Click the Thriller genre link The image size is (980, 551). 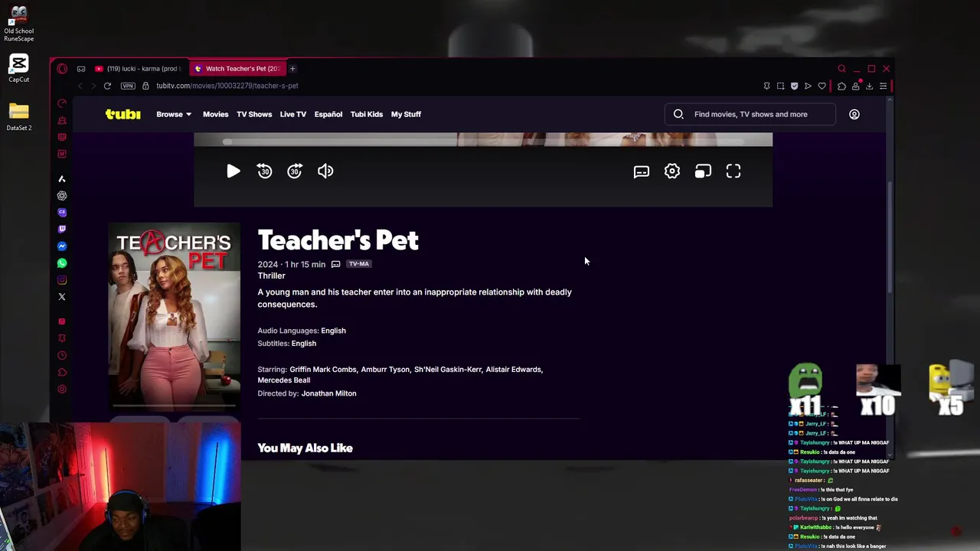click(x=271, y=275)
